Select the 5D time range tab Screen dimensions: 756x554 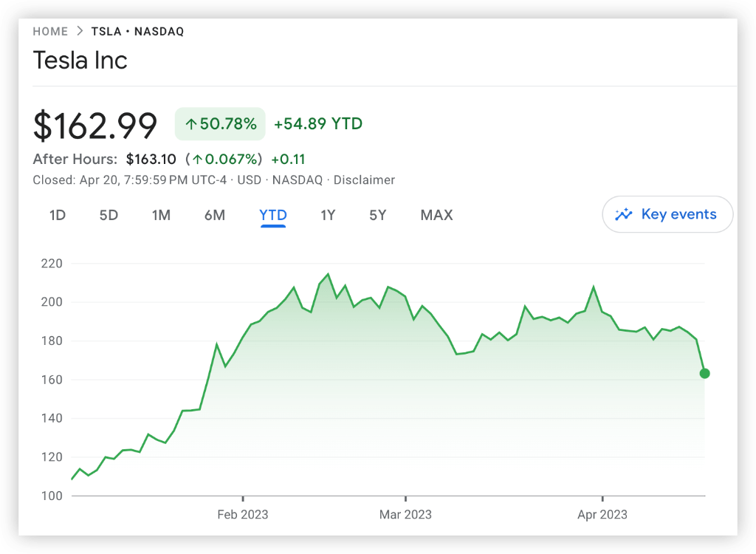pyautogui.click(x=109, y=216)
